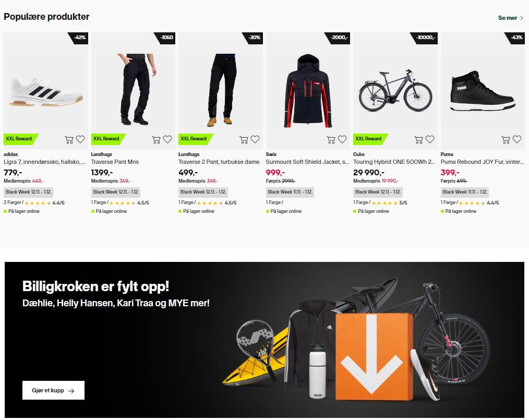Screen dimensions: 529x420
Task: Add Puma Rebound JOY Fur to cart
Action: click(506, 140)
